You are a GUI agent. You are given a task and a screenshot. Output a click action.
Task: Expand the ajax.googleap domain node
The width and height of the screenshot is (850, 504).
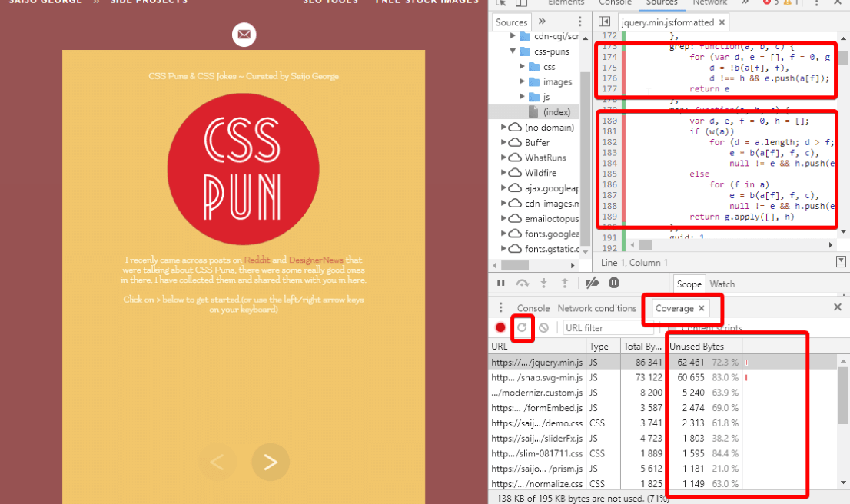503,188
